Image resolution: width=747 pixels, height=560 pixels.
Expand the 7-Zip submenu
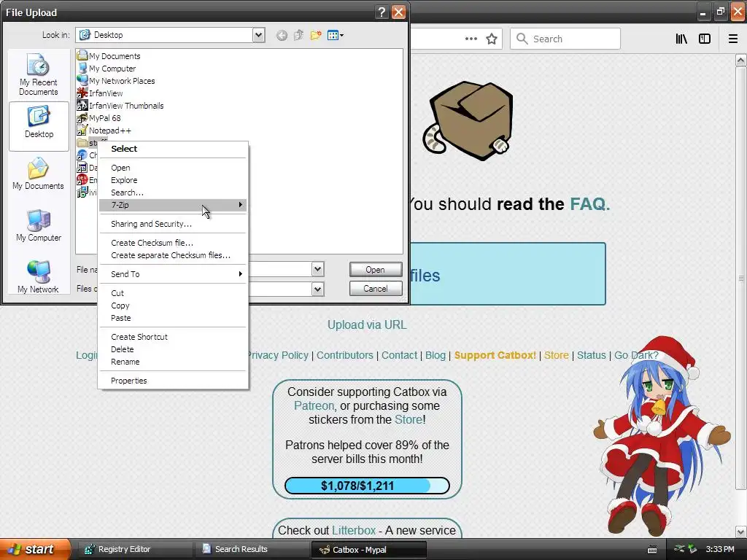point(173,205)
